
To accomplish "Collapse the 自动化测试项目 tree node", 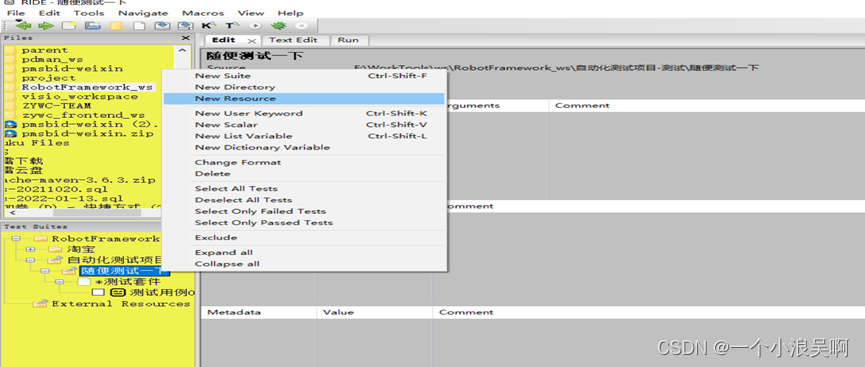I will [30, 260].
